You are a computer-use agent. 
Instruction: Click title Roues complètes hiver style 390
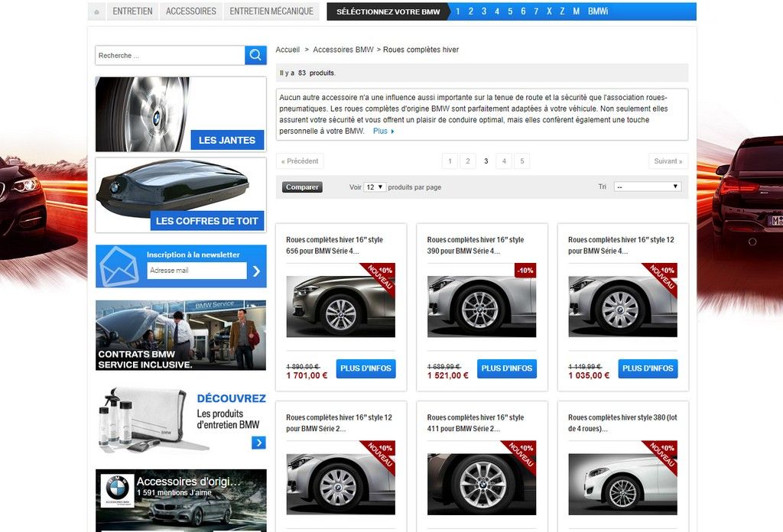click(476, 245)
